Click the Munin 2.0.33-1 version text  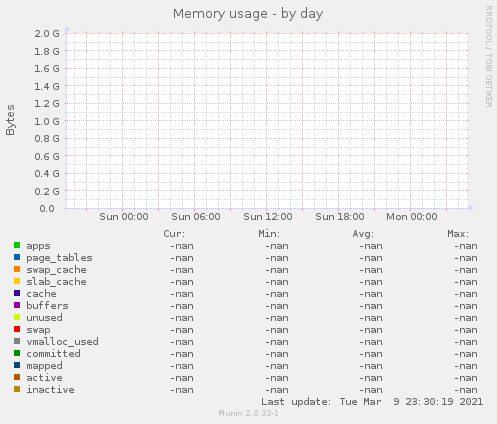[x=248, y=413]
